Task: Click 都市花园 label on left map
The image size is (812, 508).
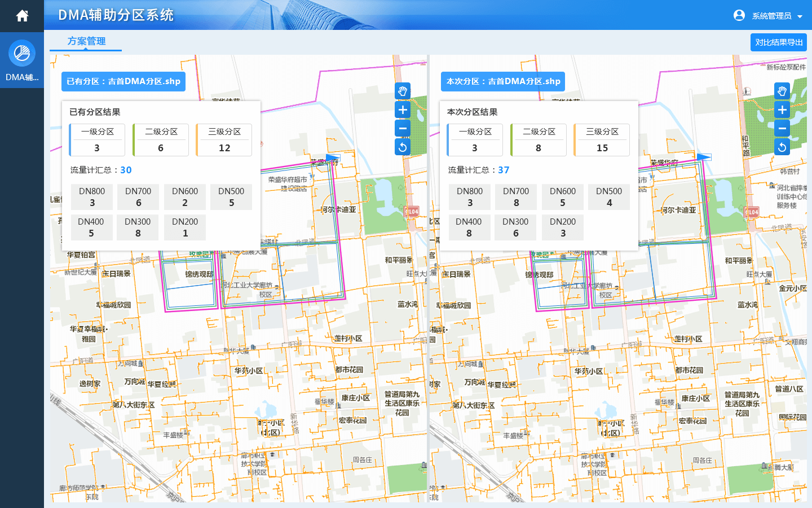Action: point(349,370)
